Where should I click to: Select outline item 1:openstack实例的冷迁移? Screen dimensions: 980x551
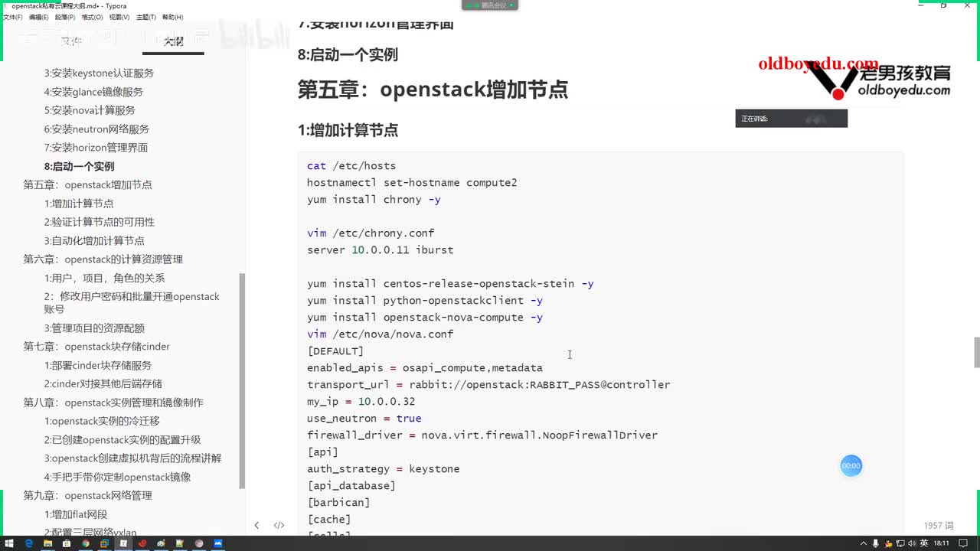point(102,421)
